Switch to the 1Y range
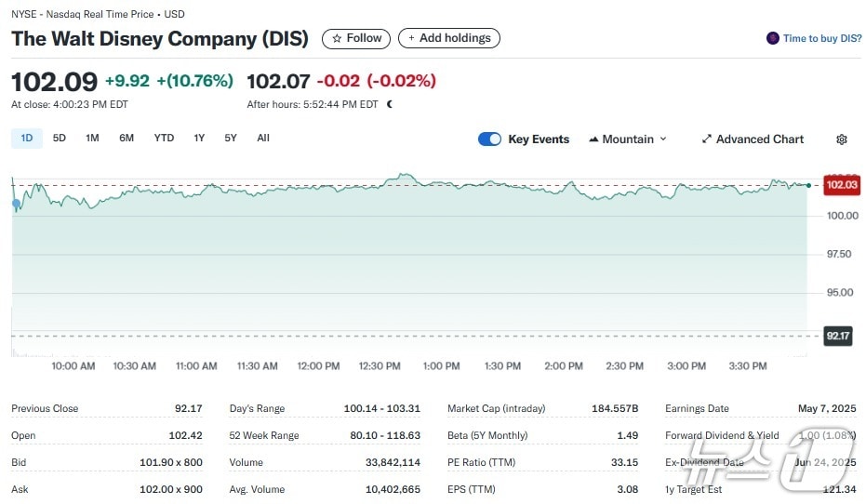Image resolution: width=866 pixels, height=504 pixels. [199, 138]
